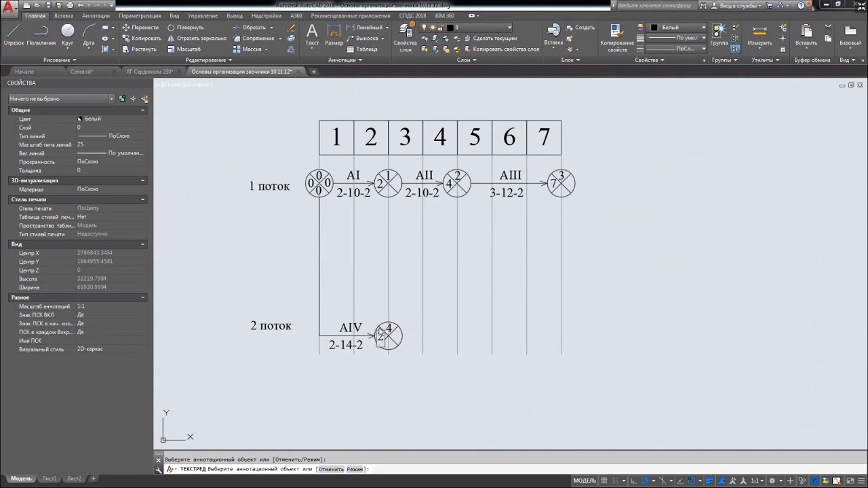The width and height of the screenshot is (868, 488).
Task: Click the Копирование свойств match properties tool
Action: pyautogui.click(x=617, y=37)
